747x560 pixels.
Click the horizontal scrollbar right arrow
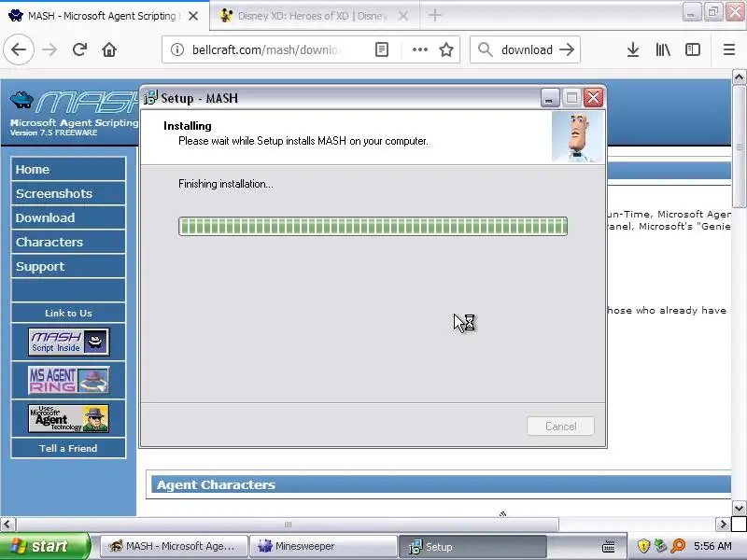tap(723, 525)
